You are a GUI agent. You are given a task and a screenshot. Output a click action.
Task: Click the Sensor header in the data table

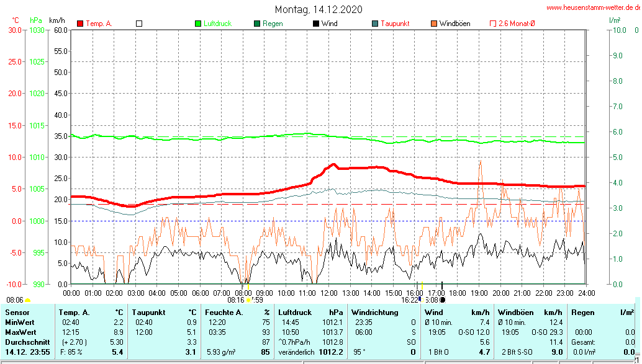point(17,313)
